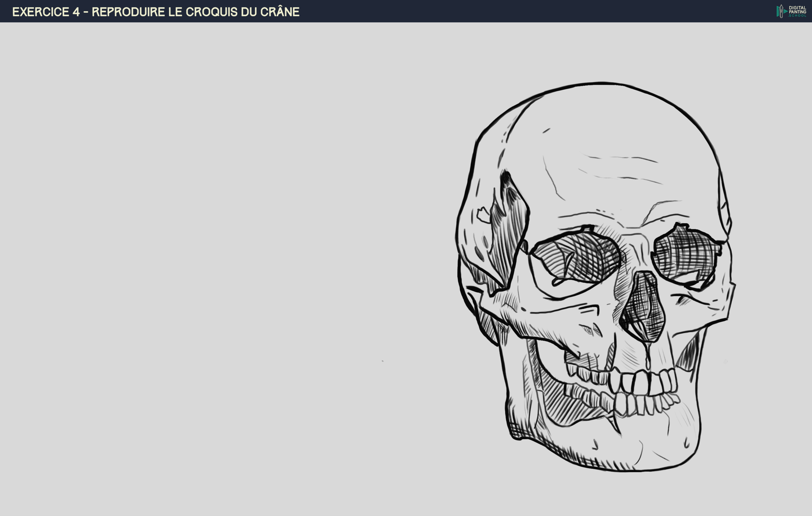Screen dimensions: 812x516
Task: Click the small dark speck on canvas
Action: (x=382, y=361)
